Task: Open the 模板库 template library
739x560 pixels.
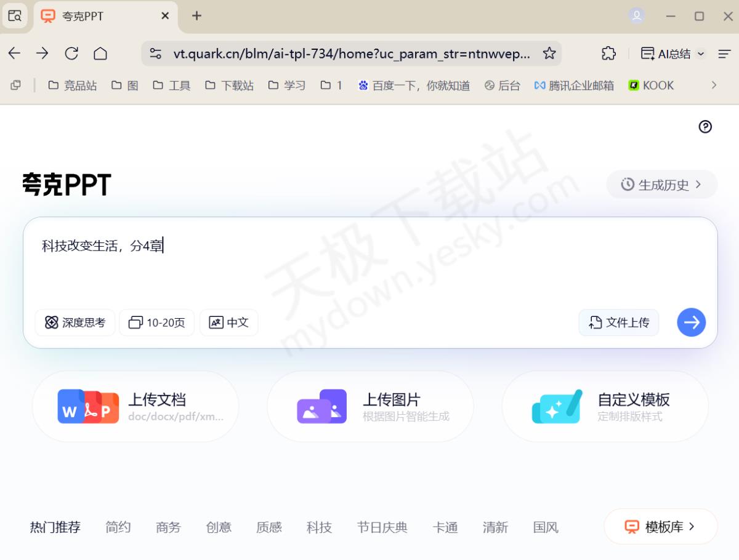Action: point(660,527)
